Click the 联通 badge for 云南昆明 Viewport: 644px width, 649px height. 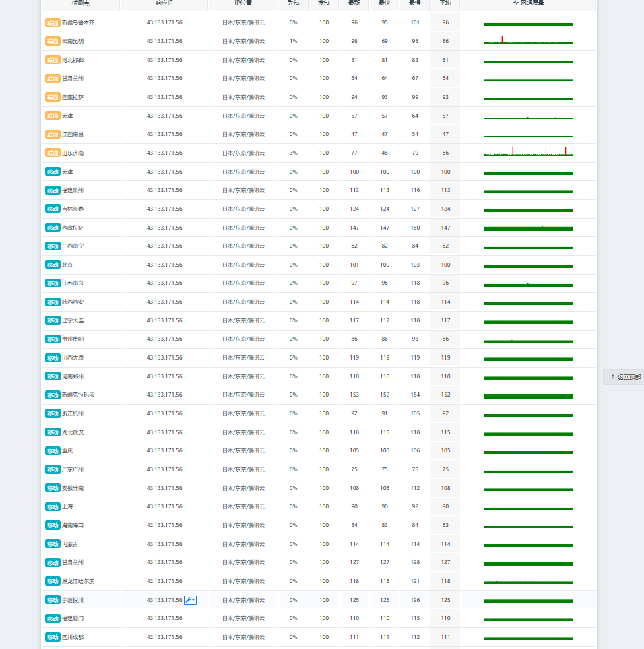click(53, 41)
